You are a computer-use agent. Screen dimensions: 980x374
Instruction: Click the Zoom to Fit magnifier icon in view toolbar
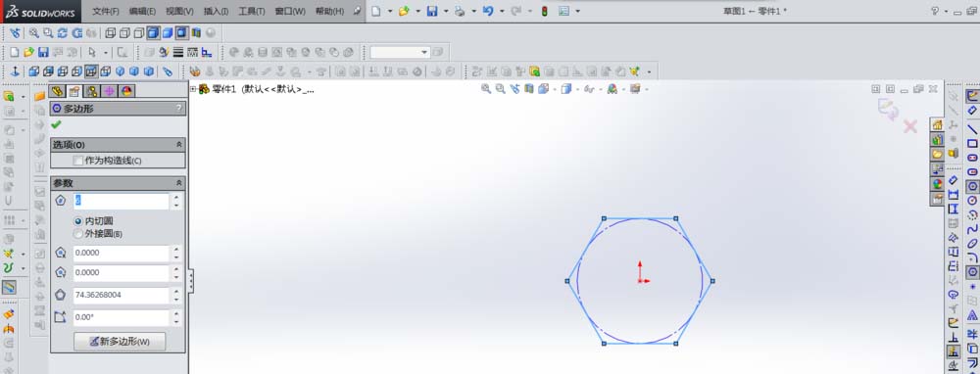coord(33,33)
